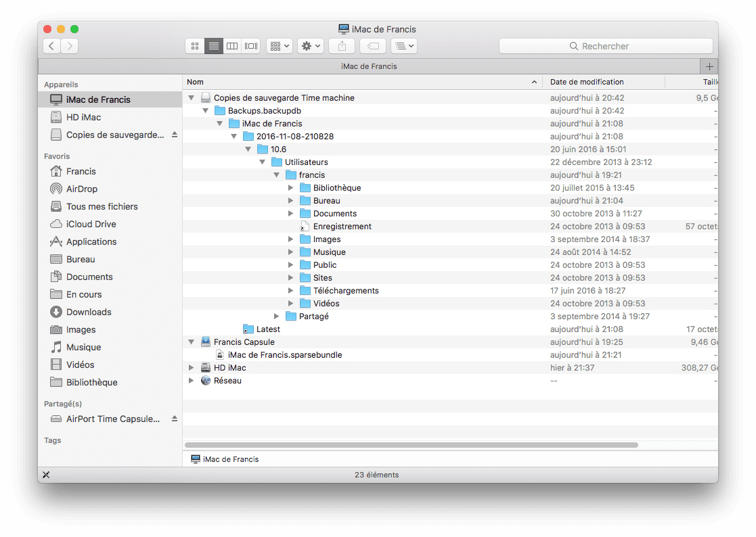Select the iMac de Francis tab

pos(369,66)
